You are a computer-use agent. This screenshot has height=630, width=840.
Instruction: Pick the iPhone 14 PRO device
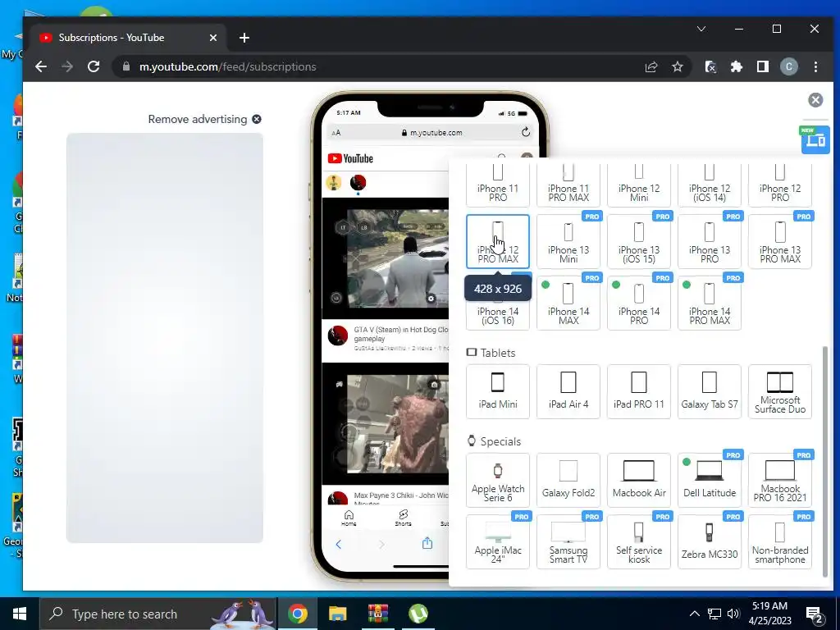(x=638, y=304)
